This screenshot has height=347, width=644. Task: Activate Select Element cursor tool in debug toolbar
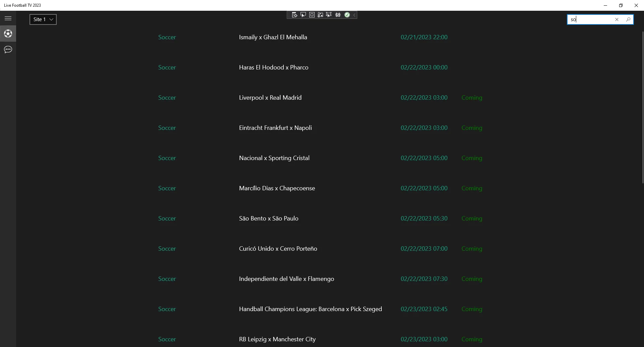pos(303,15)
